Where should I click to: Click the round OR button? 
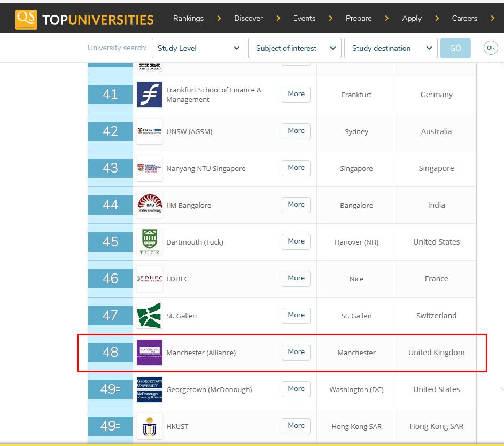pos(491,48)
